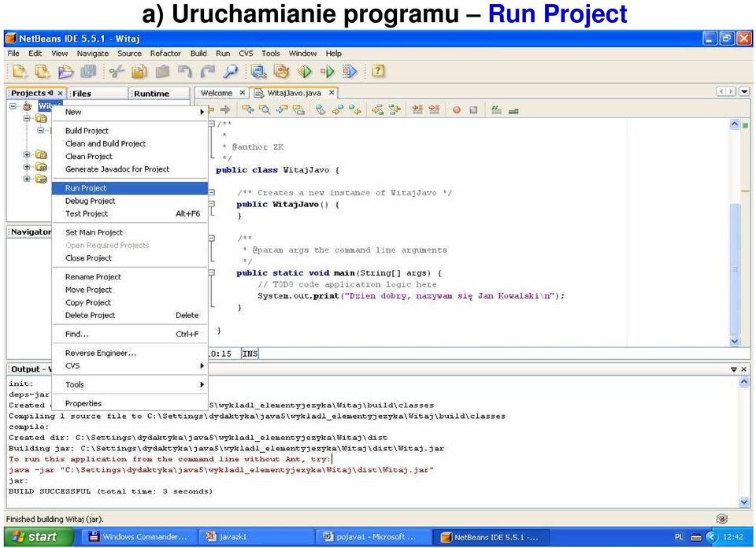756x548 pixels.
Task: Click the Cut scissors icon
Action: pyautogui.click(x=117, y=72)
